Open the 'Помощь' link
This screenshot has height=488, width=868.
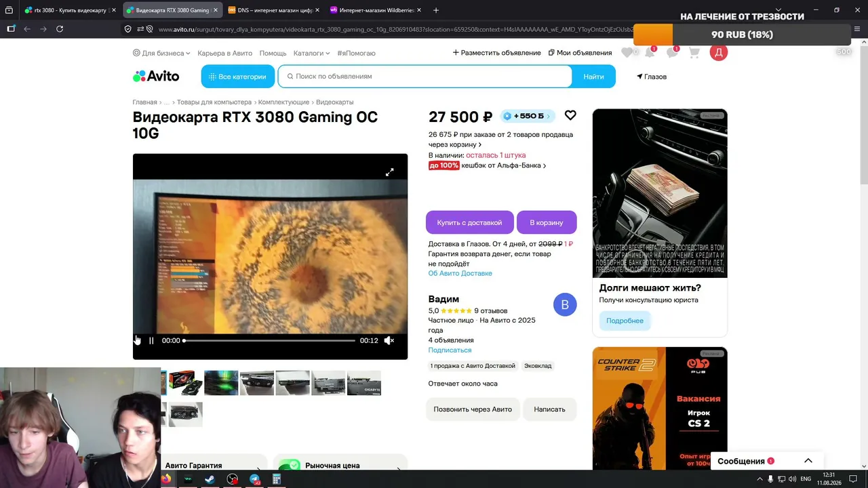(273, 53)
